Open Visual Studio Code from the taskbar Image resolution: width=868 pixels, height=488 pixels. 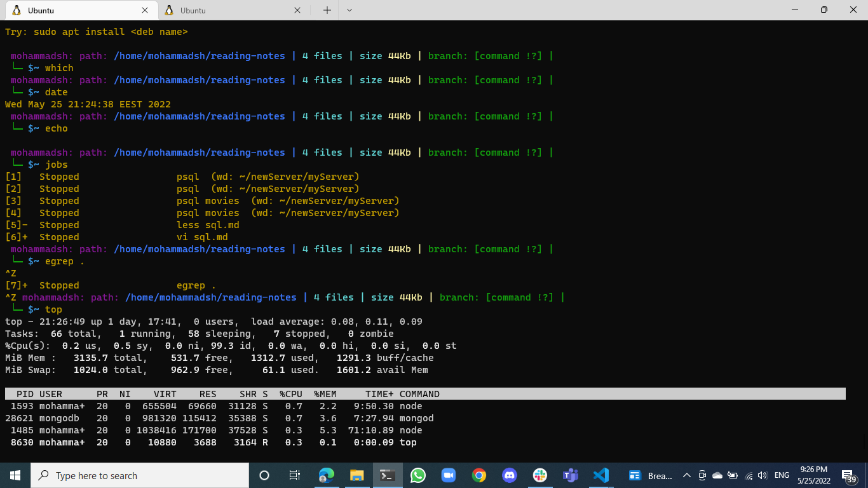pos(601,475)
